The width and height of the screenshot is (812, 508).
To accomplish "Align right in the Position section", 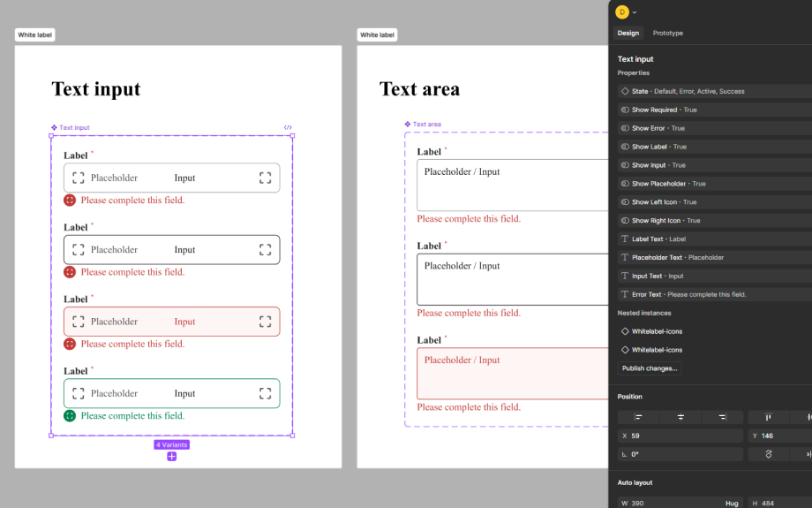I will coord(722,417).
